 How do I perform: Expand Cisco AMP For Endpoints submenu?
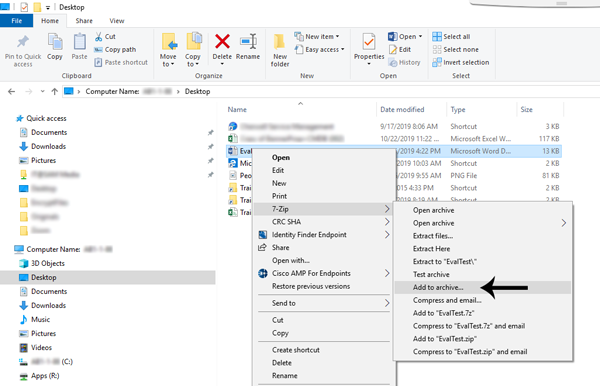387,273
